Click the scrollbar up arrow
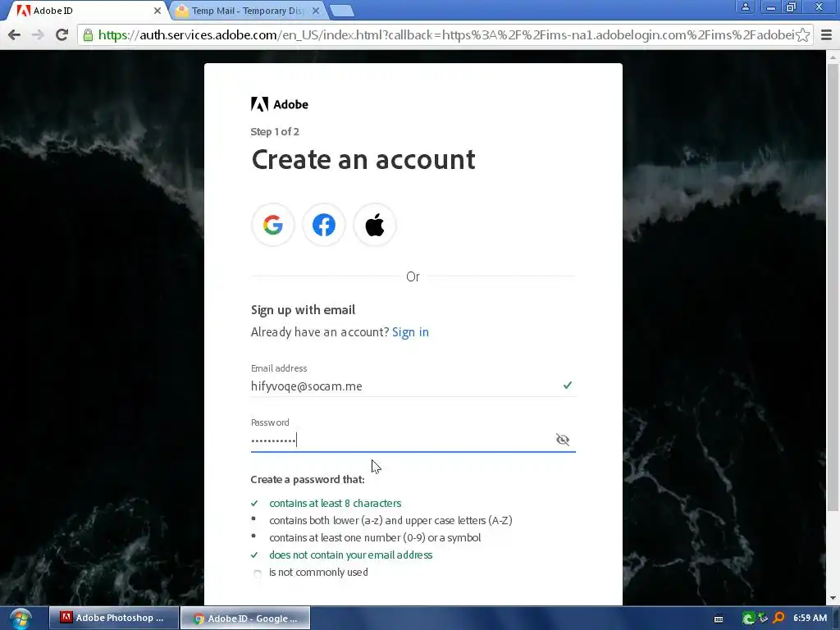840x630 pixels. [833, 57]
